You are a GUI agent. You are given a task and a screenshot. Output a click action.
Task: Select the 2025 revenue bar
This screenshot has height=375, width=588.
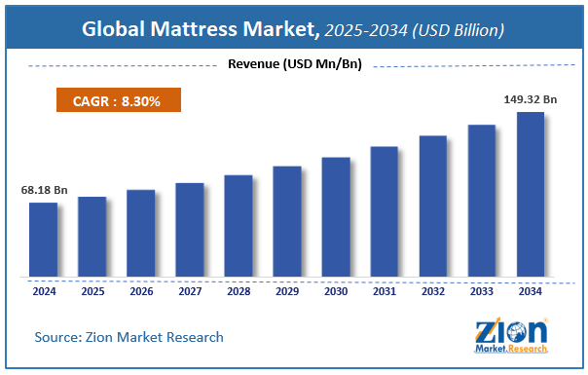[92, 237]
